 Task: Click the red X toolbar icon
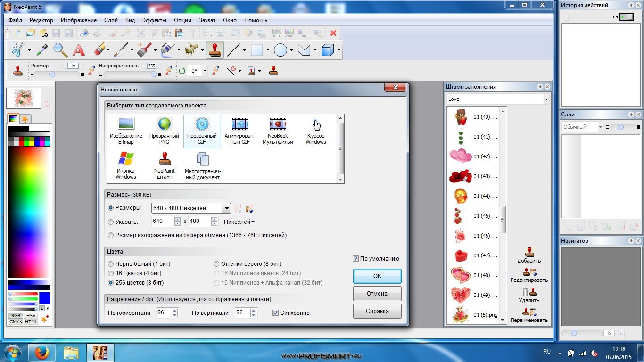pyautogui.click(x=333, y=33)
